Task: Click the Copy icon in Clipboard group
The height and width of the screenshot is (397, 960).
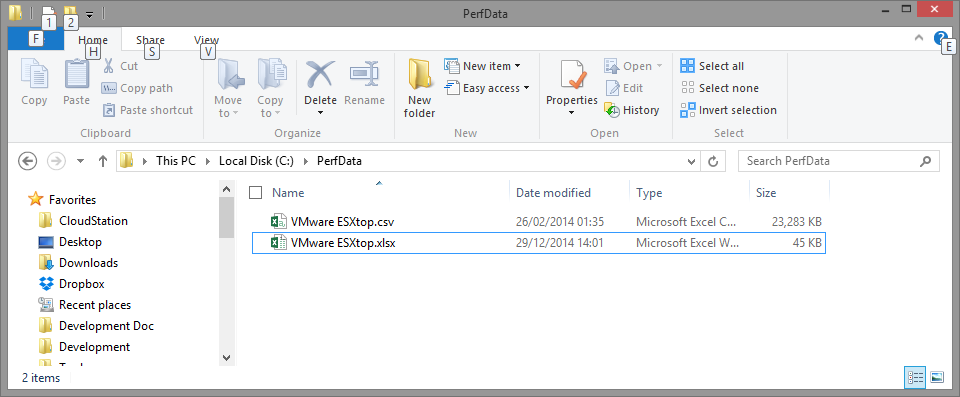Action: 34,74
